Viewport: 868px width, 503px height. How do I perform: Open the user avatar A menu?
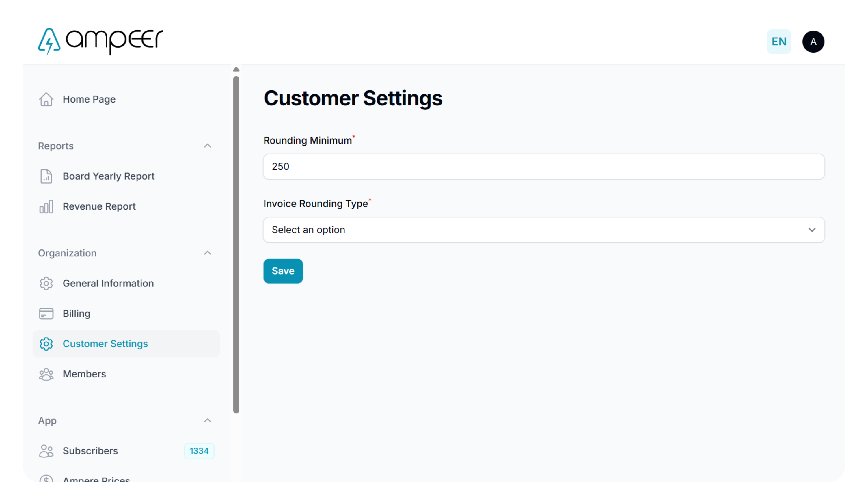[x=814, y=42]
